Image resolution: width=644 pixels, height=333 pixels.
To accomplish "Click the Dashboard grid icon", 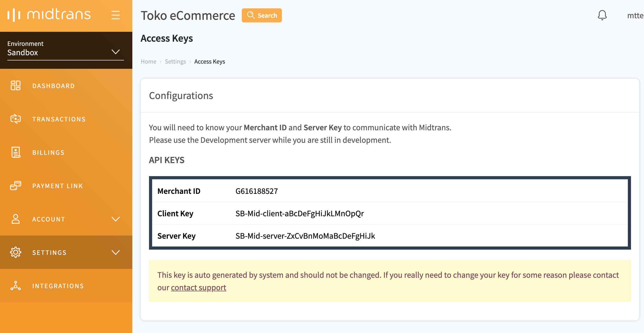I will (16, 85).
